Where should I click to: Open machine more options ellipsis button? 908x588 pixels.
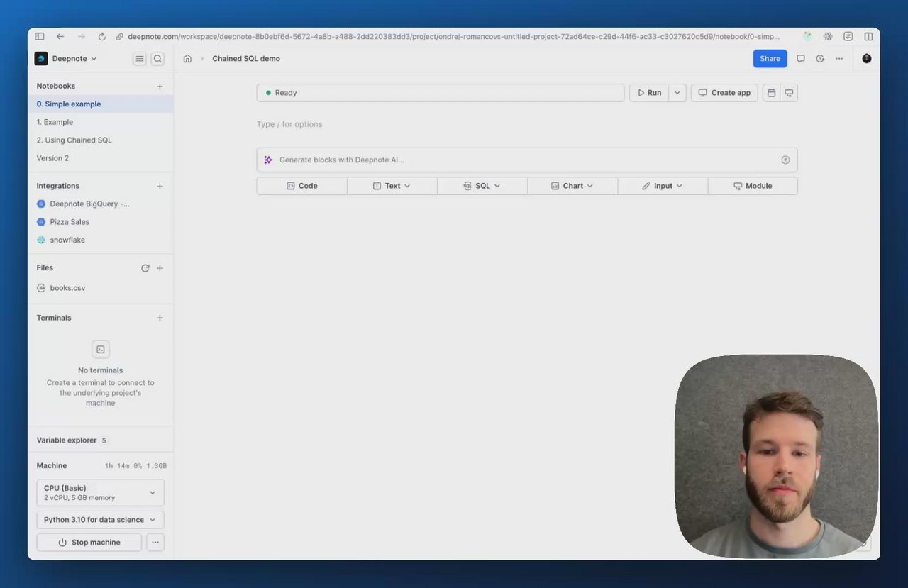155,543
